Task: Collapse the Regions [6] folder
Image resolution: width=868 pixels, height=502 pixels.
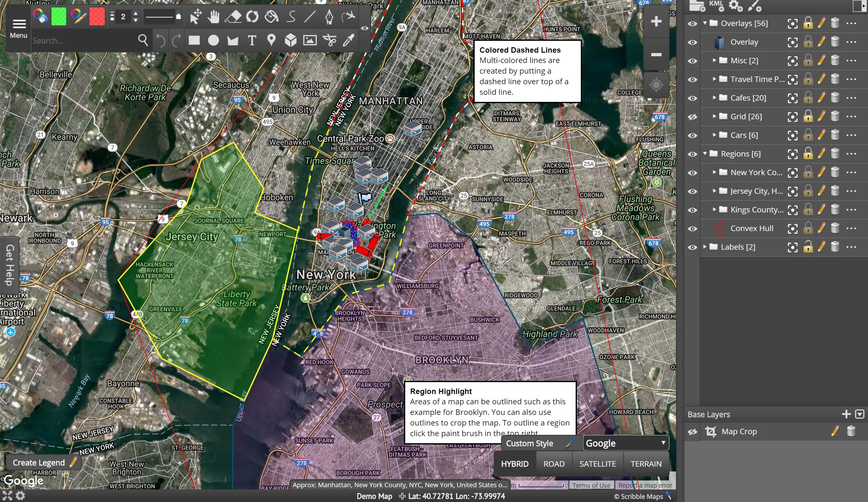Action: pos(705,153)
